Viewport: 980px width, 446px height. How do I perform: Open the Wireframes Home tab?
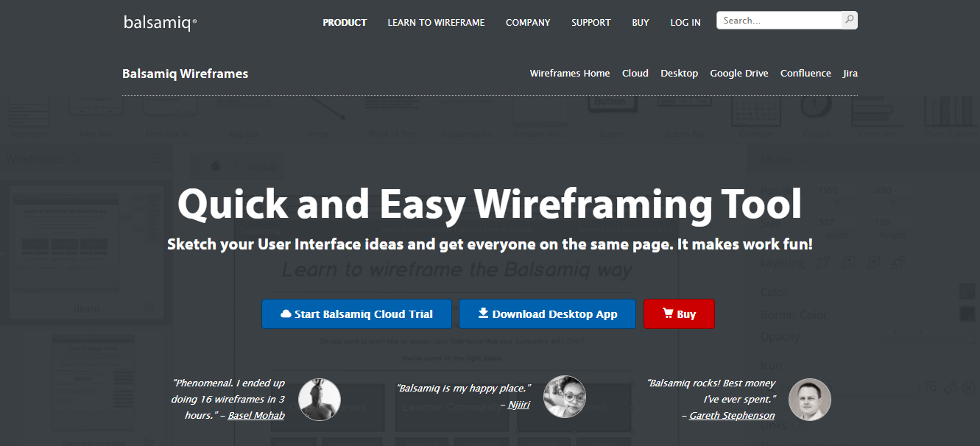click(x=569, y=74)
